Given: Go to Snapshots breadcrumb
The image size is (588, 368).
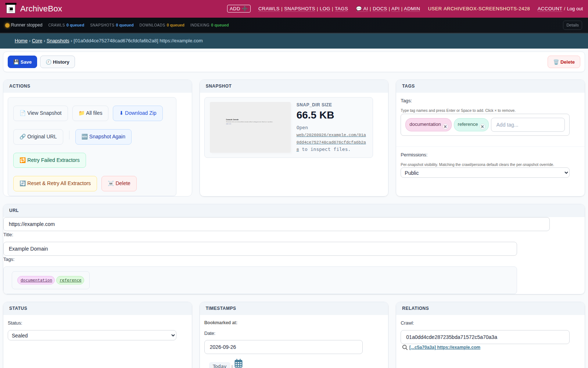Looking at the screenshot, I should [58, 41].
